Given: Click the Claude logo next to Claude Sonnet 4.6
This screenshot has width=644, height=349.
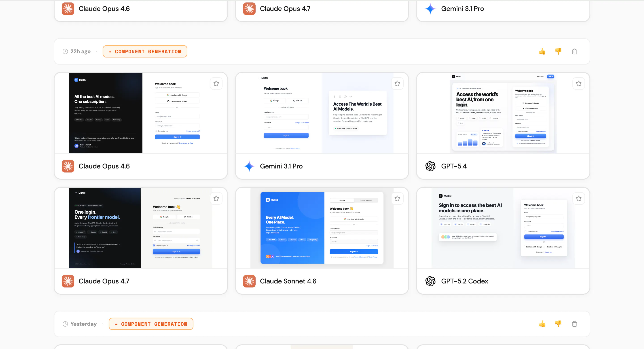Looking at the screenshot, I should click(x=249, y=281).
